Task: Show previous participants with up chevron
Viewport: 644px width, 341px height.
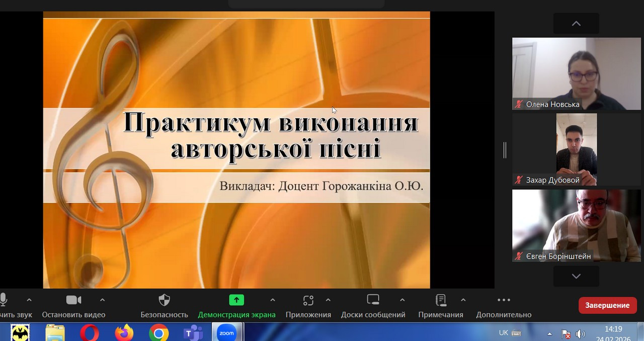Action: [x=576, y=24]
